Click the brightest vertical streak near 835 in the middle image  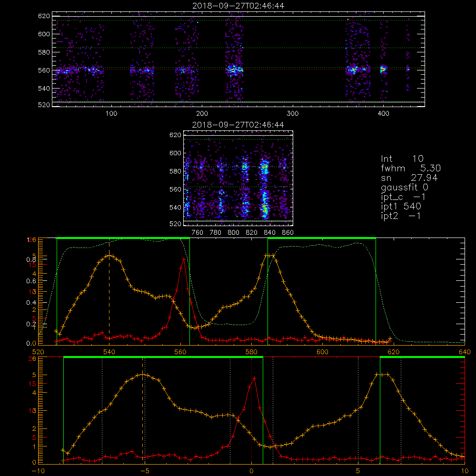[x=265, y=189]
